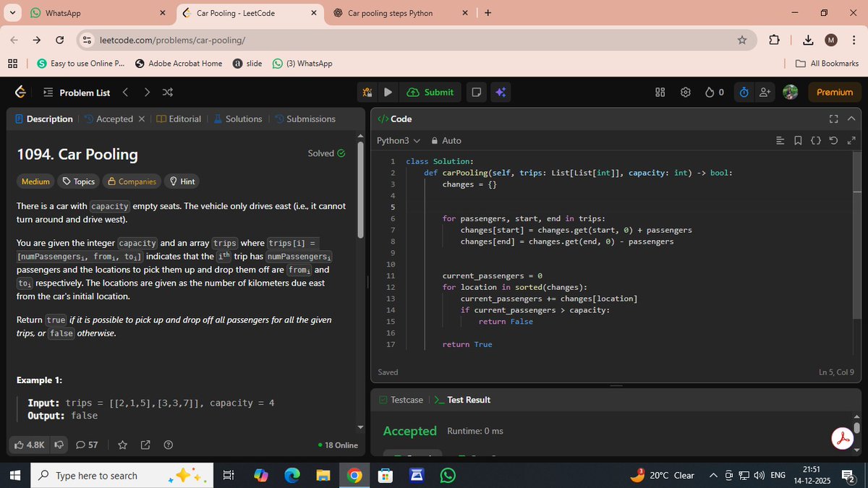
Task: Open the Windows Start menu
Action: (x=14, y=475)
